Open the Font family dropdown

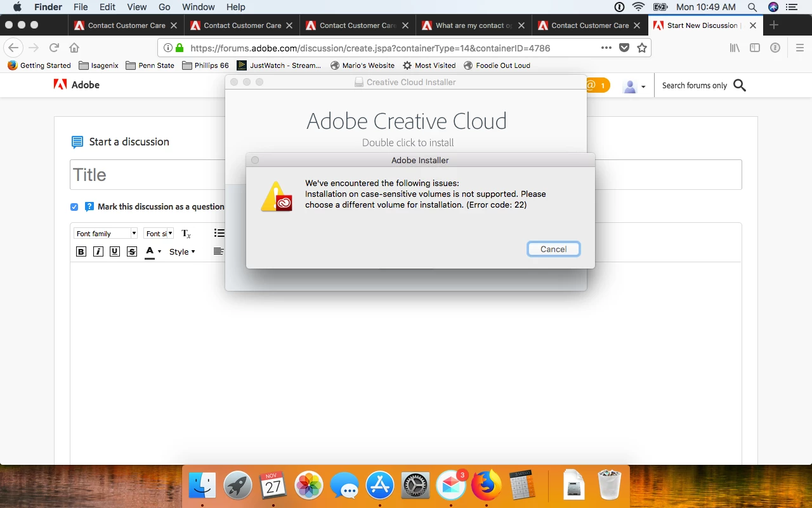(105, 234)
